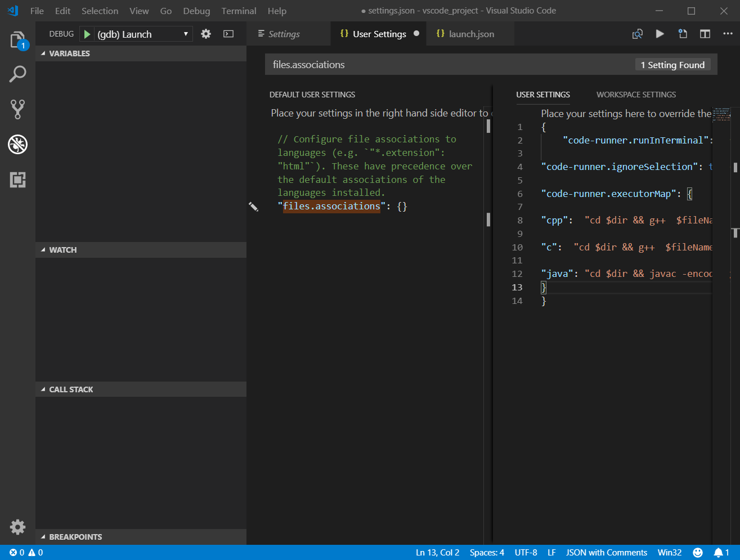740x560 pixels.
Task: Open the View menu
Action: click(x=139, y=11)
